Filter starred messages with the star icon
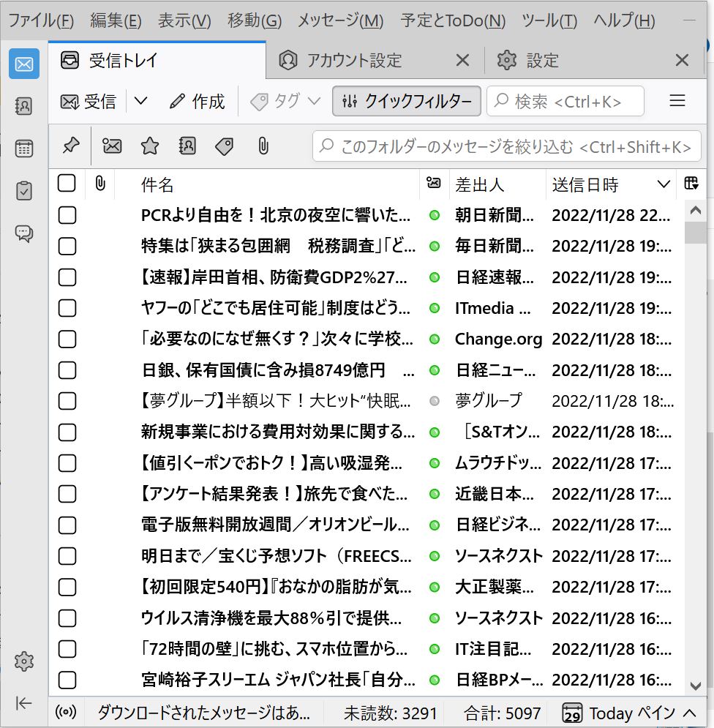The height and width of the screenshot is (728, 714). tap(149, 146)
